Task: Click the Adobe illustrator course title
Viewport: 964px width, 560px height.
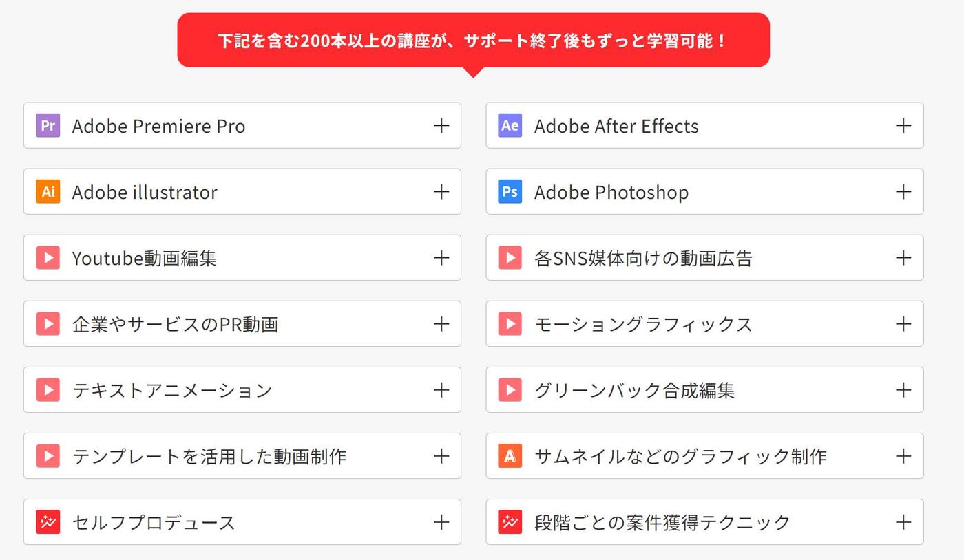Action: (145, 192)
